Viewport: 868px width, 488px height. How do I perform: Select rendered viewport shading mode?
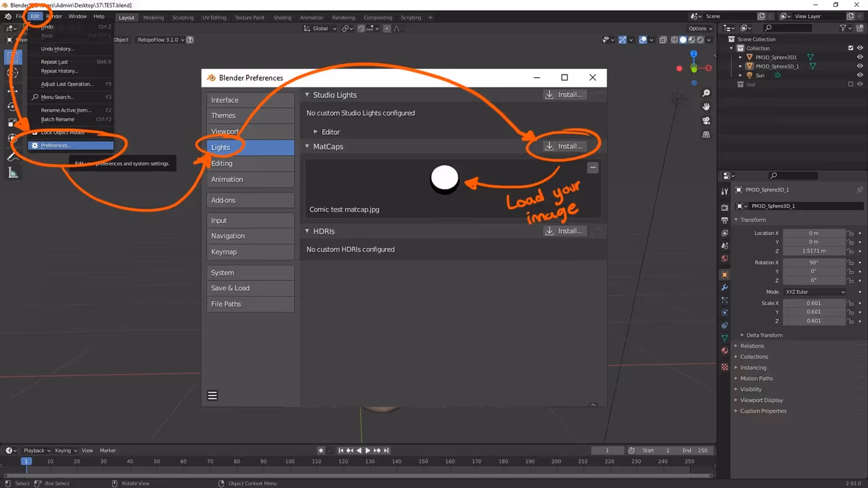tap(701, 40)
